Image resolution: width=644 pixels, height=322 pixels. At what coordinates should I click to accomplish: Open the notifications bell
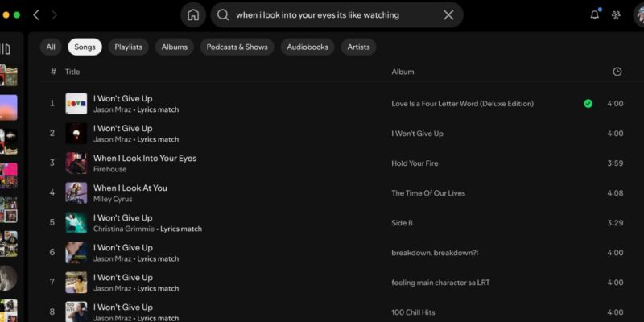(595, 15)
